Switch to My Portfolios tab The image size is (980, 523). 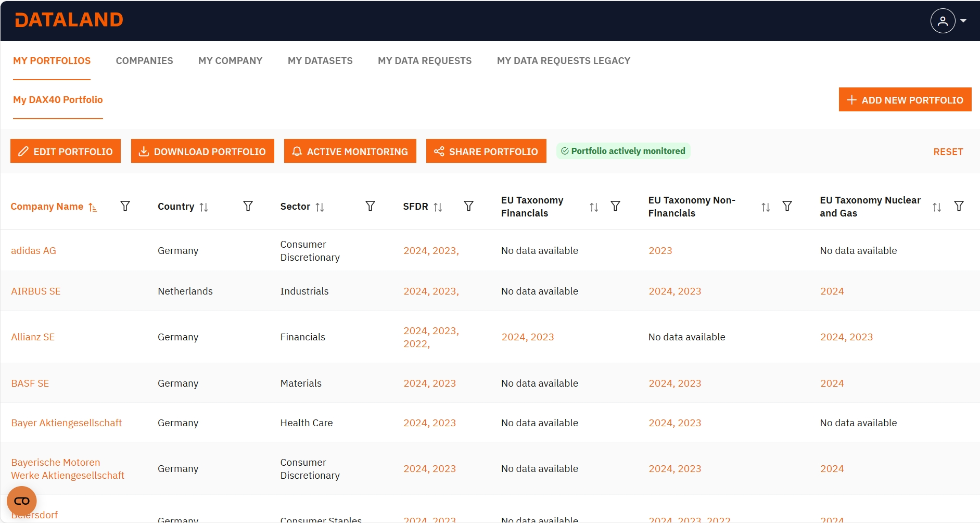(52, 61)
